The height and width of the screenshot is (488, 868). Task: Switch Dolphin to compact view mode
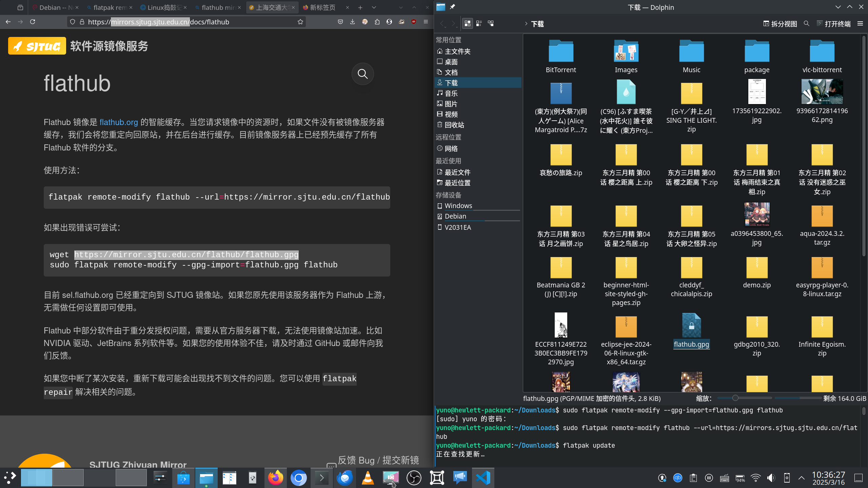pyautogui.click(x=479, y=23)
